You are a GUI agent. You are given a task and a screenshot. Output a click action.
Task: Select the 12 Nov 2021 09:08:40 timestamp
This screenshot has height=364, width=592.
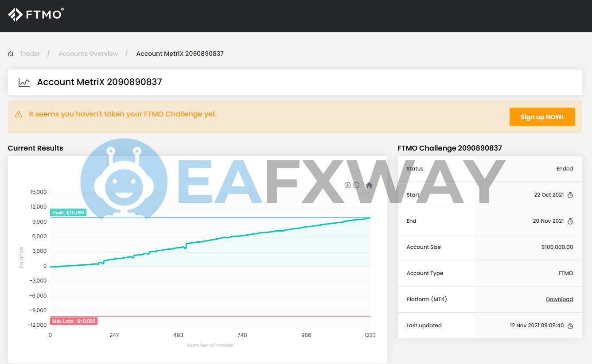(x=537, y=325)
